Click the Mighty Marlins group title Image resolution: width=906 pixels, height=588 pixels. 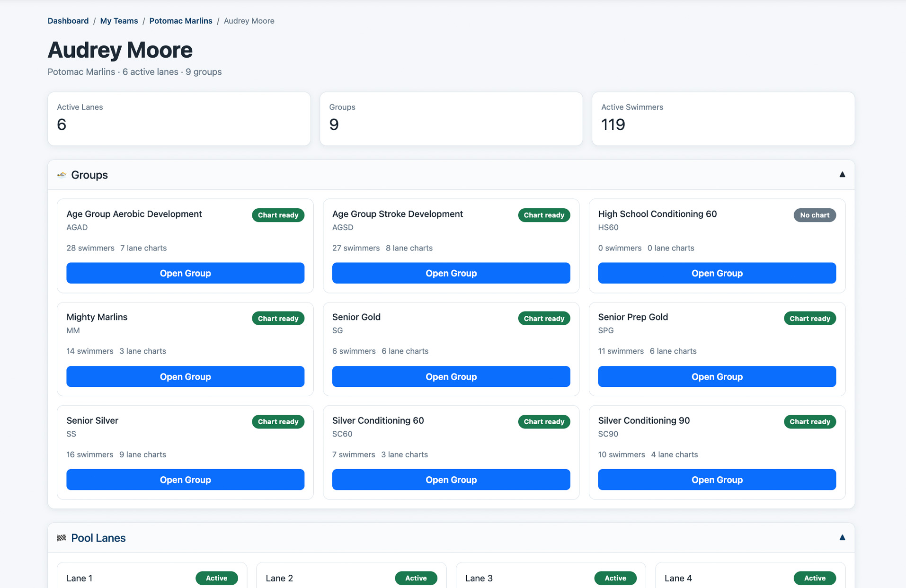tap(97, 317)
